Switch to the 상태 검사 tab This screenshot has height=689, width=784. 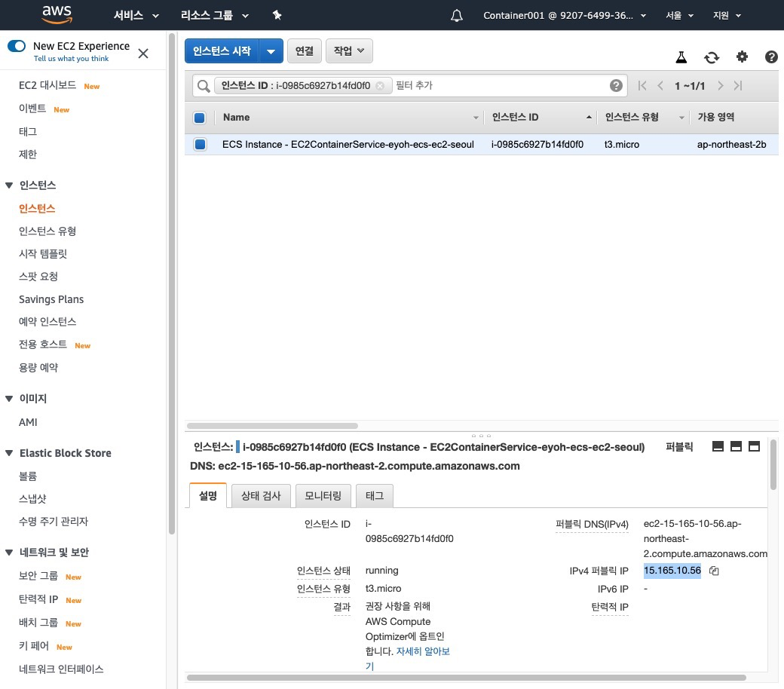click(x=261, y=495)
